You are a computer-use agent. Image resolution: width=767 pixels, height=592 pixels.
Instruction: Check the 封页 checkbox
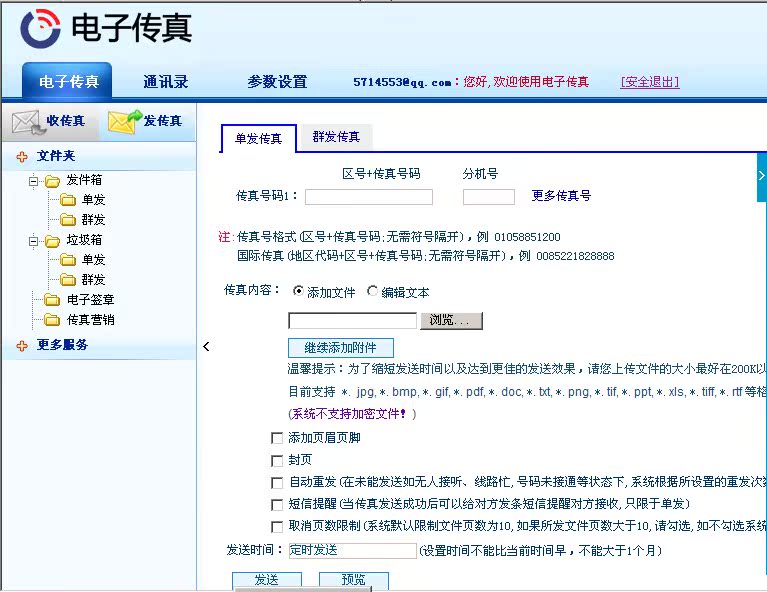[277, 461]
